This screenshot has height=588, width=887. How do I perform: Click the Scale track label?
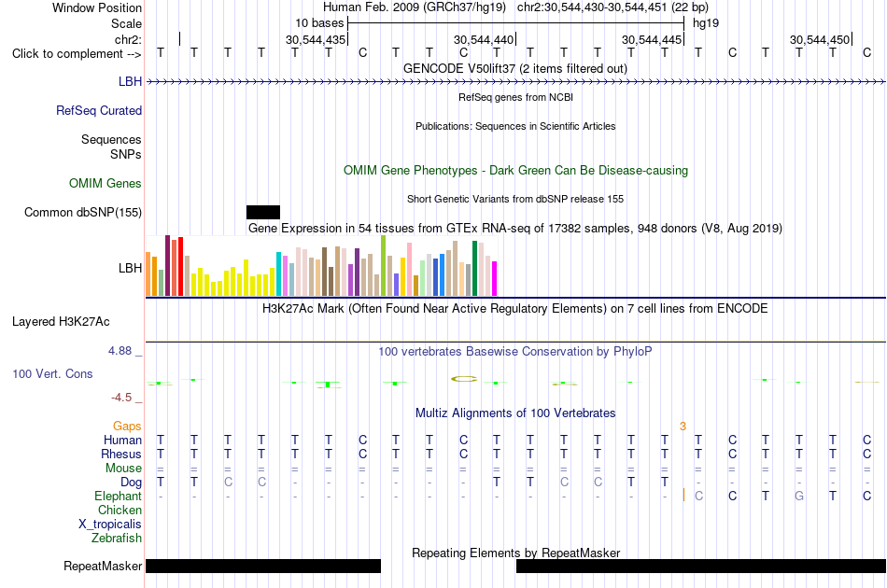tap(126, 23)
